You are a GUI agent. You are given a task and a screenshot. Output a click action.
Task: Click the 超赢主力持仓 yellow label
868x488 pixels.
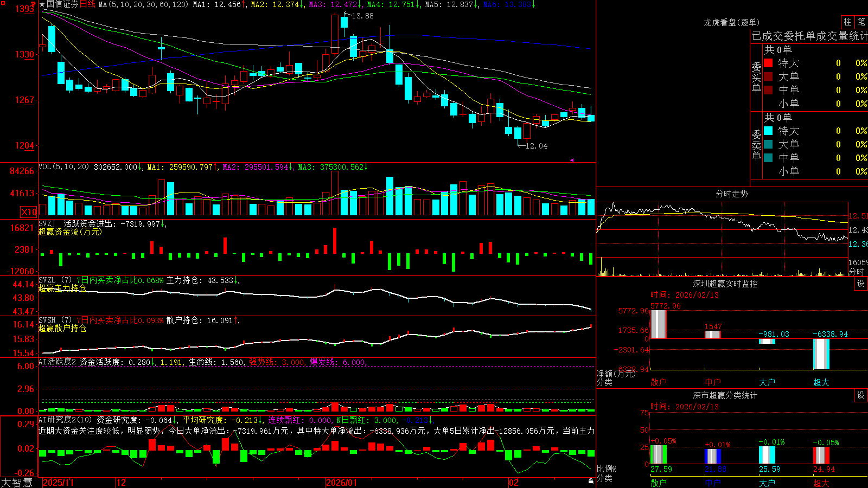coord(62,288)
